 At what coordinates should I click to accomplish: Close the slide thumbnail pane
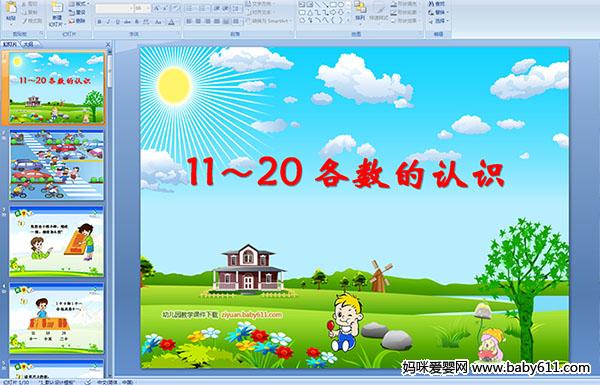[x=108, y=44]
